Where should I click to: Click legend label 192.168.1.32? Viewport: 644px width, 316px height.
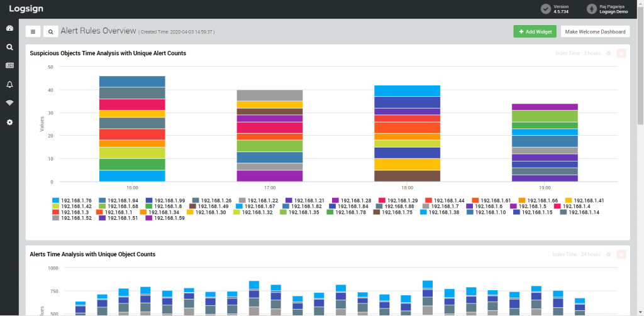click(x=257, y=212)
